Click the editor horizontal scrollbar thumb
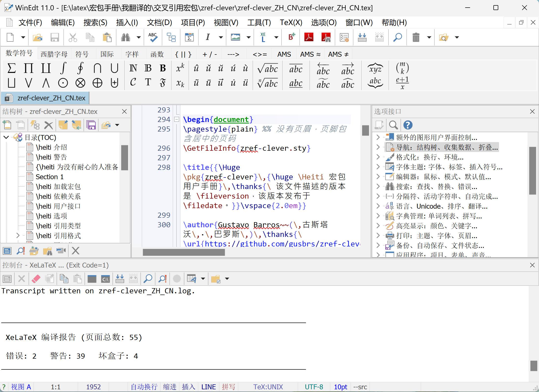Image resolution: width=539 pixels, height=392 pixels. pyautogui.click(x=184, y=252)
